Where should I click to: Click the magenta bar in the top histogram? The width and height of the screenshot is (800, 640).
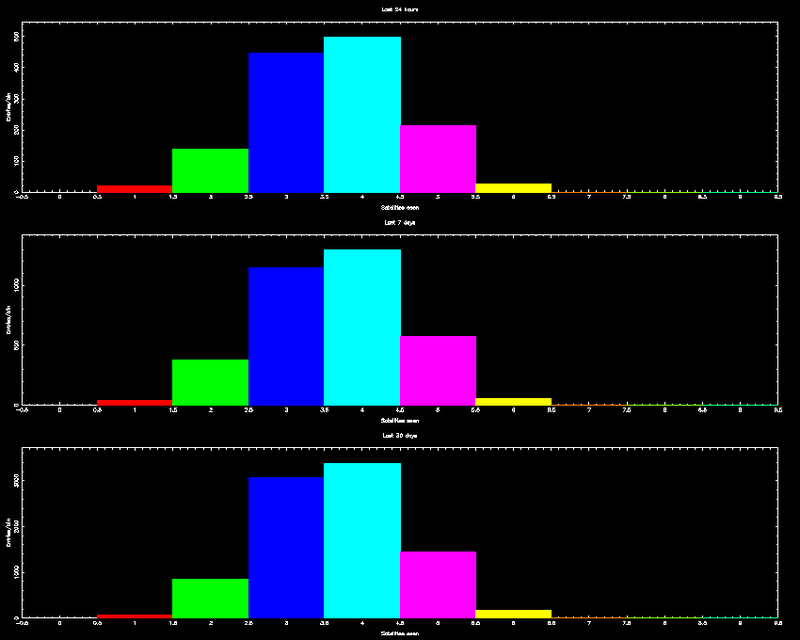click(x=438, y=158)
